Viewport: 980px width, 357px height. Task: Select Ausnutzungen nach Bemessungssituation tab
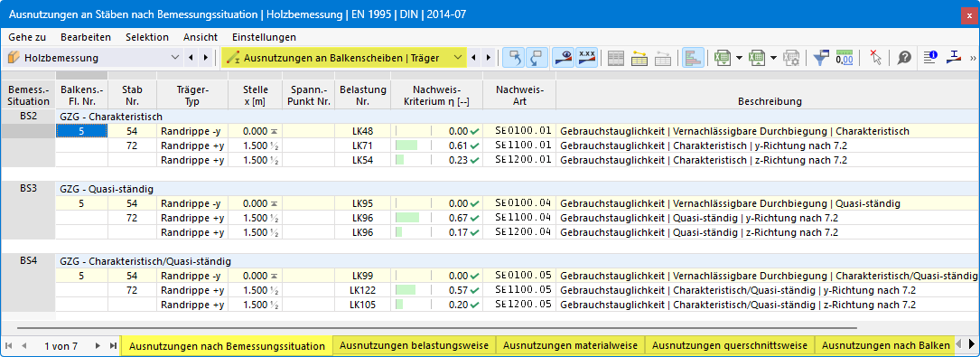pos(227,346)
